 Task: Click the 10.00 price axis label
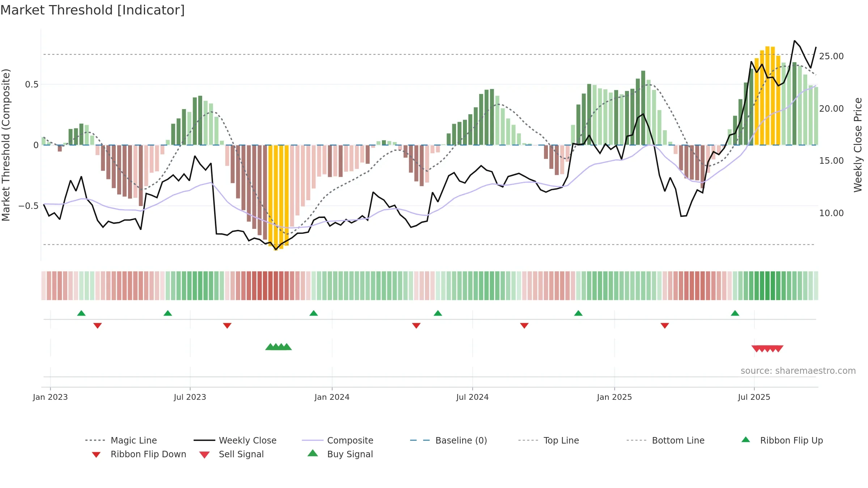tap(831, 213)
